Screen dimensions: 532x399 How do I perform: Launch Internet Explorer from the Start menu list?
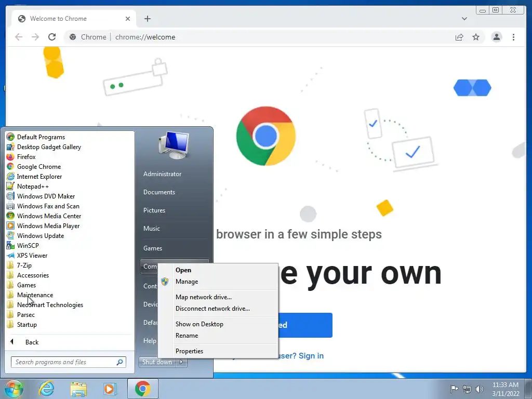point(34,177)
